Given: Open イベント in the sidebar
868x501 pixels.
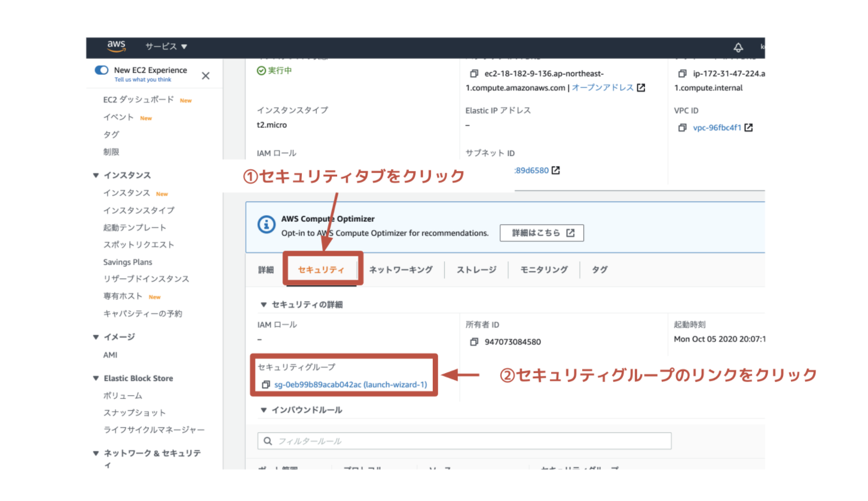Looking at the screenshot, I should (118, 117).
